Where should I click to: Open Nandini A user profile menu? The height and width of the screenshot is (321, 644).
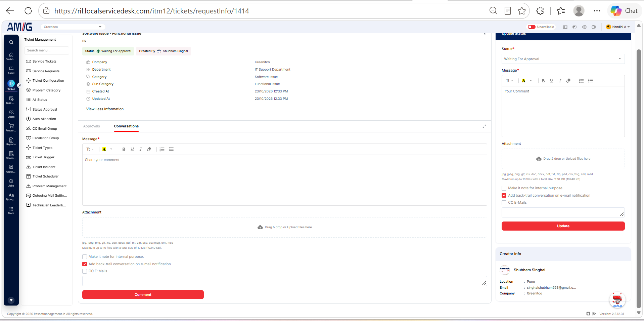[618, 27]
